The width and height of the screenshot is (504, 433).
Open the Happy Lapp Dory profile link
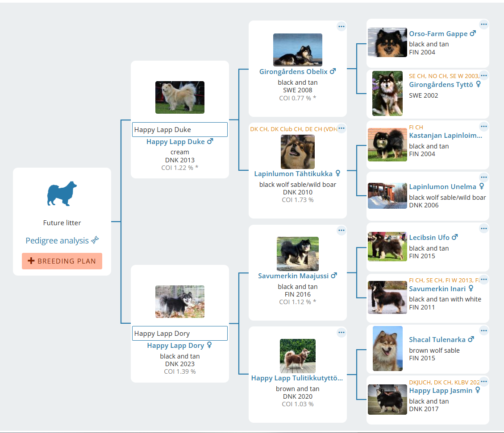[175, 346]
